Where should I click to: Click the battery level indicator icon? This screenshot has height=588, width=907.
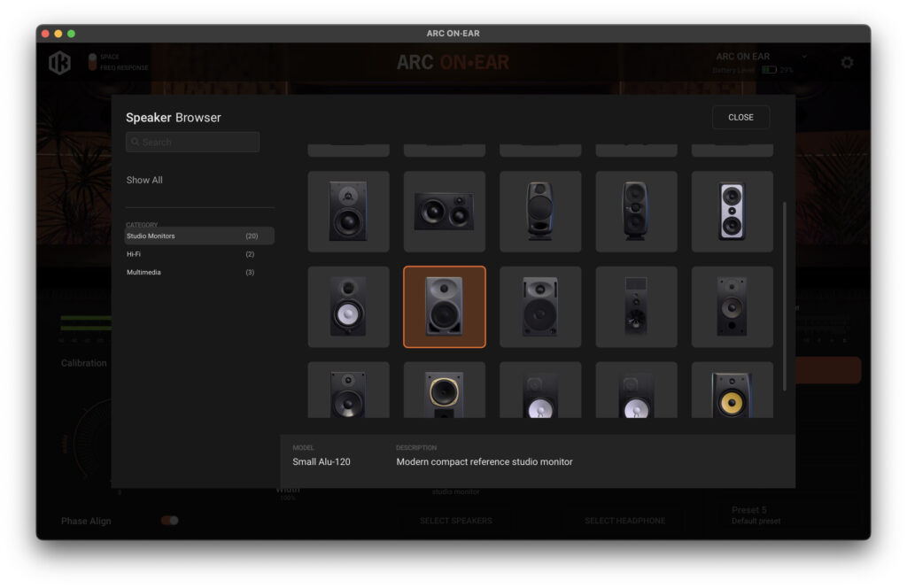(768, 70)
